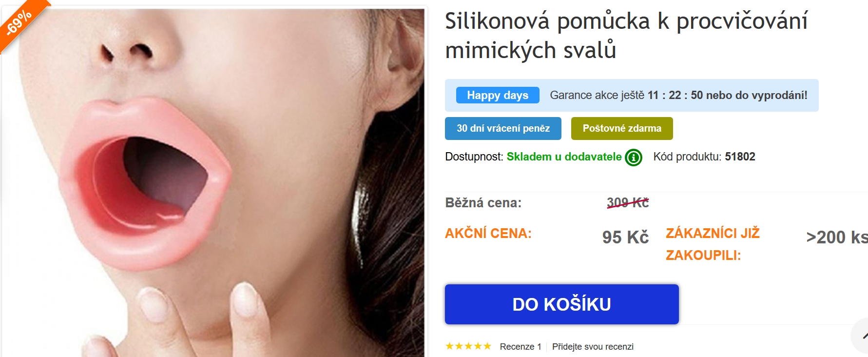Click Přidejte svou recenzi link
The height and width of the screenshot is (357, 868).
[x=593, y=347]
